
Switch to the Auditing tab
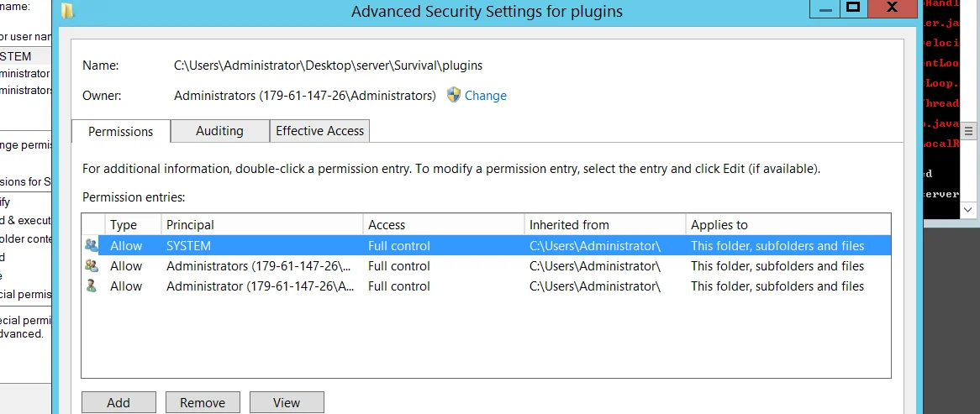[x=219, y=131]
